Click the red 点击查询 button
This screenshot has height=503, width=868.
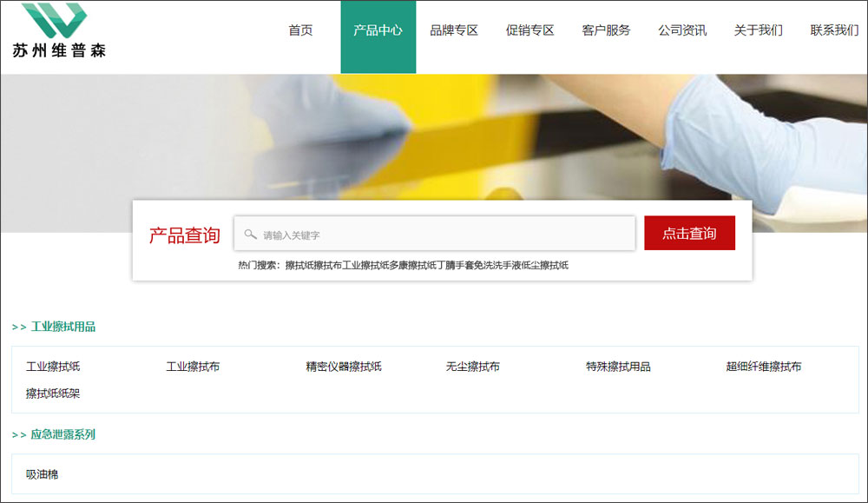coord(690,233)
